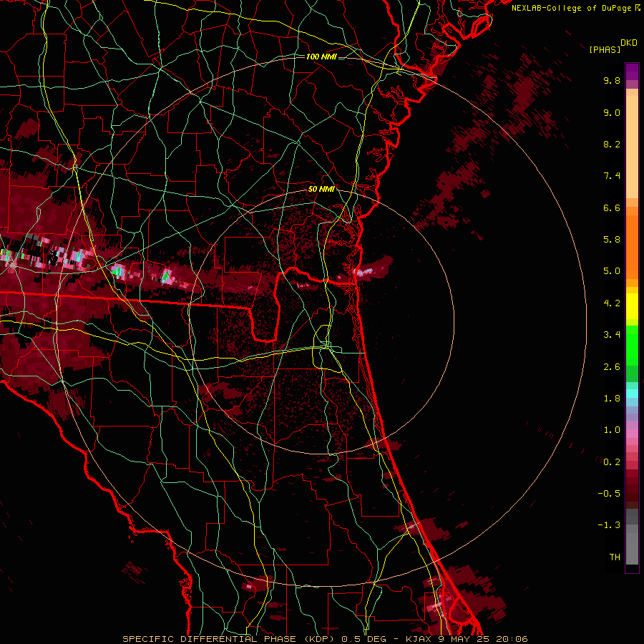Screen dimensions: 644x644
Task: Select the 9.8 scale value
Action: [612, 80]
